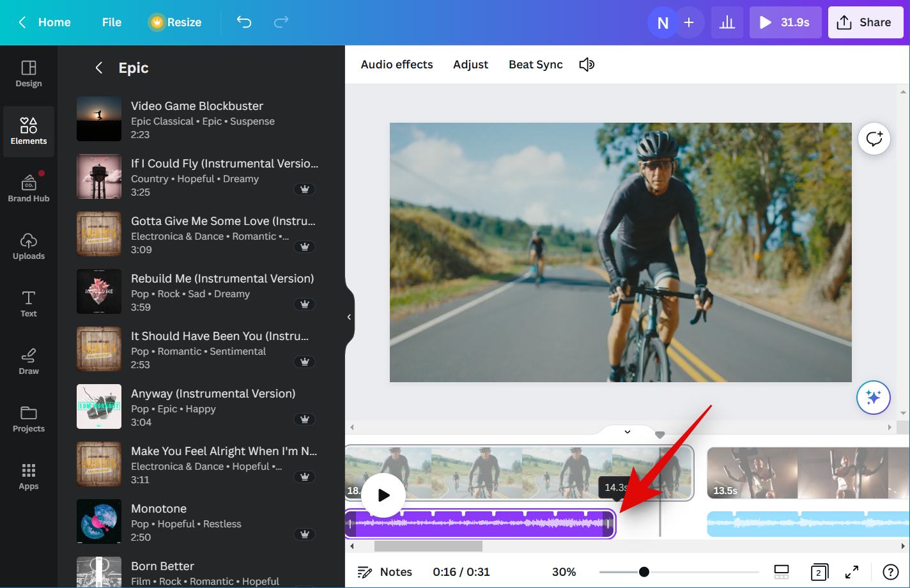
Task: Open the insights bar chart icon
Action: tap(727, 22)
